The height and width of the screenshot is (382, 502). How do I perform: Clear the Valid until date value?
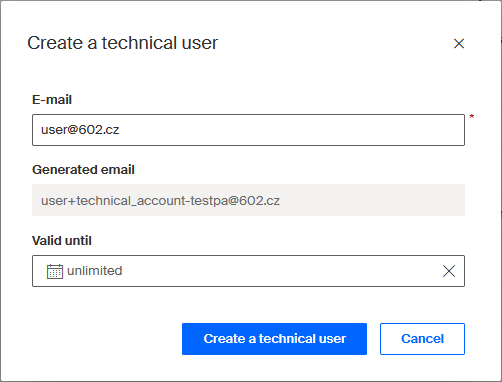click(449, 271)
